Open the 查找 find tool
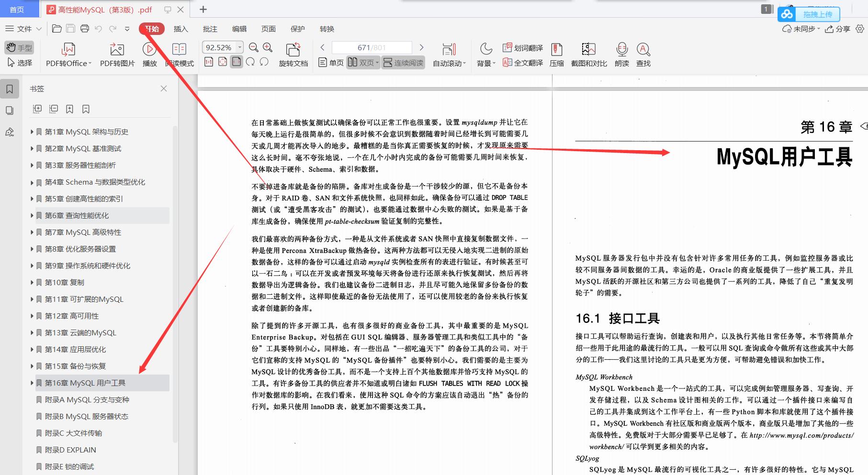Image resolution: width=868 pixels, height=475 pixels. click(643, 54)
